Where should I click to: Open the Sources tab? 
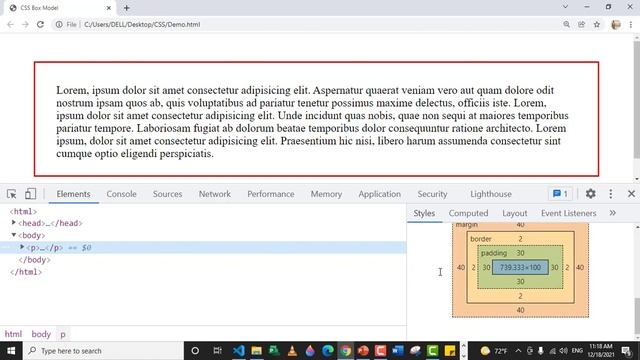click(167, 194)
